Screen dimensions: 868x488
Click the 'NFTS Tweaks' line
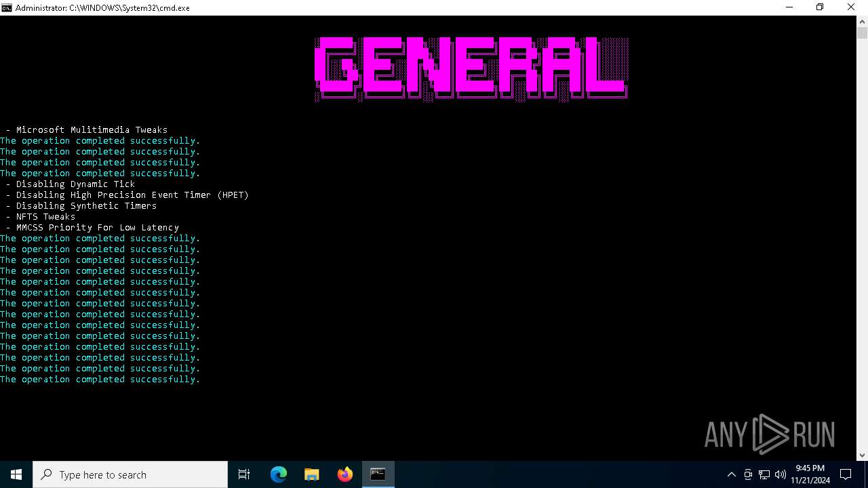[x=41, y=216]
